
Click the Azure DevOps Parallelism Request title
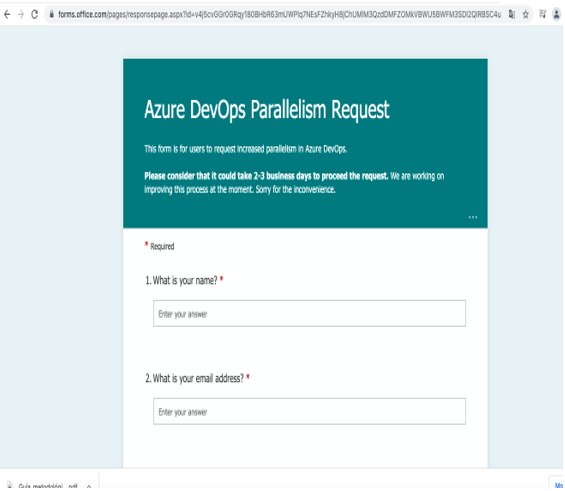(x=267, y=110)
